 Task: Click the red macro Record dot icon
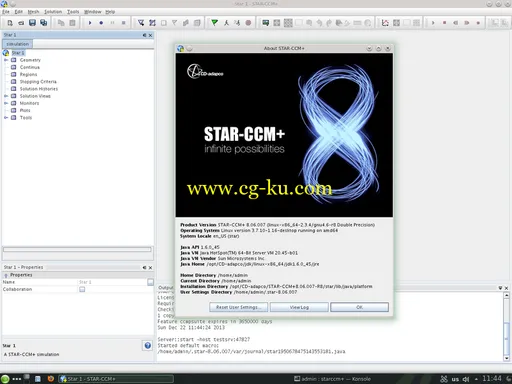478,23
